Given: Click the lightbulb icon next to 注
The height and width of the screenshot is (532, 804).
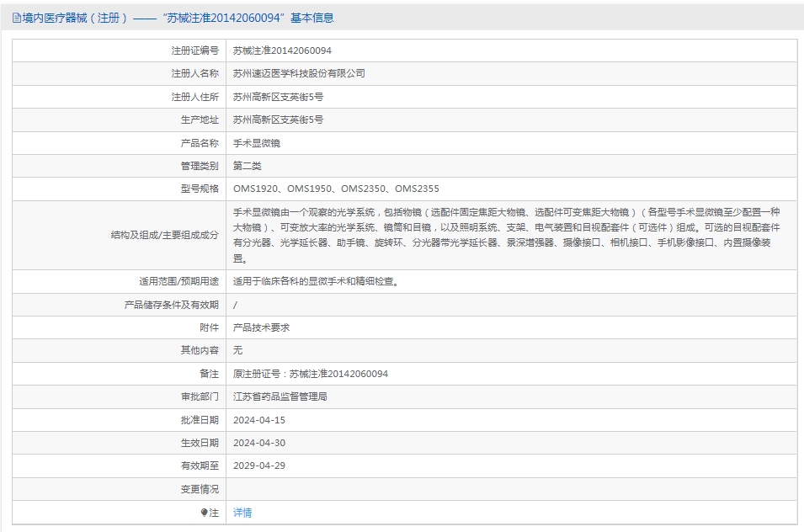Looking at the screenshot, I should (204, 513).
